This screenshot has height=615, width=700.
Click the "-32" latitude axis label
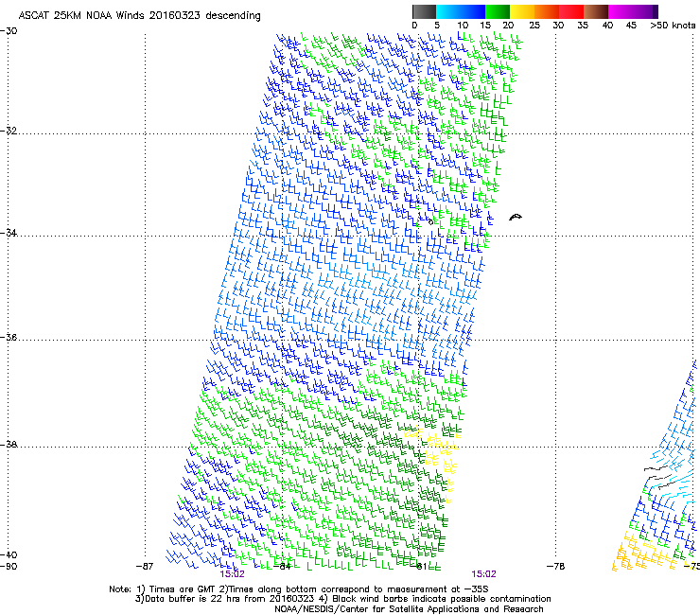(x=9, y=131)
